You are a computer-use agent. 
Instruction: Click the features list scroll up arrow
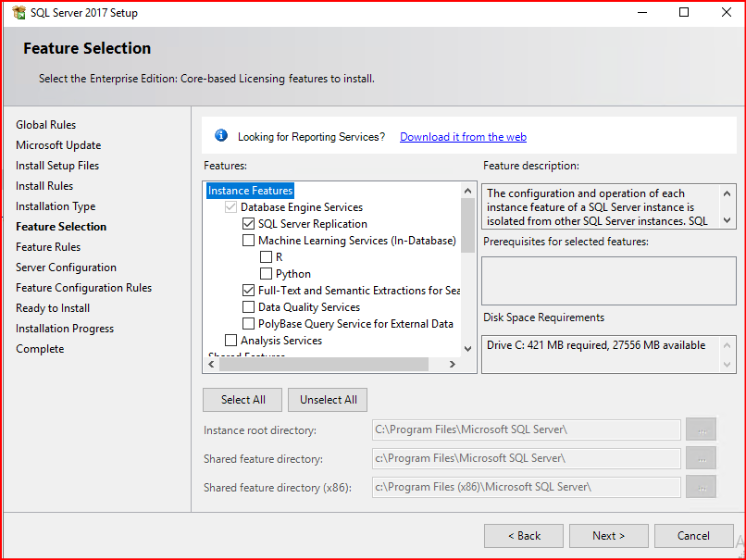click(x=467, y=191)
